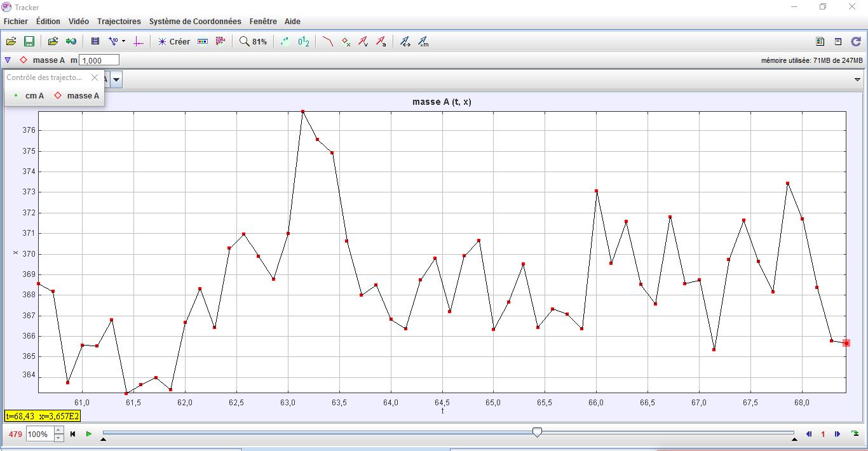Click the Open file folder icon
This screenshot has width=868, height=451.
pos(11,41)
